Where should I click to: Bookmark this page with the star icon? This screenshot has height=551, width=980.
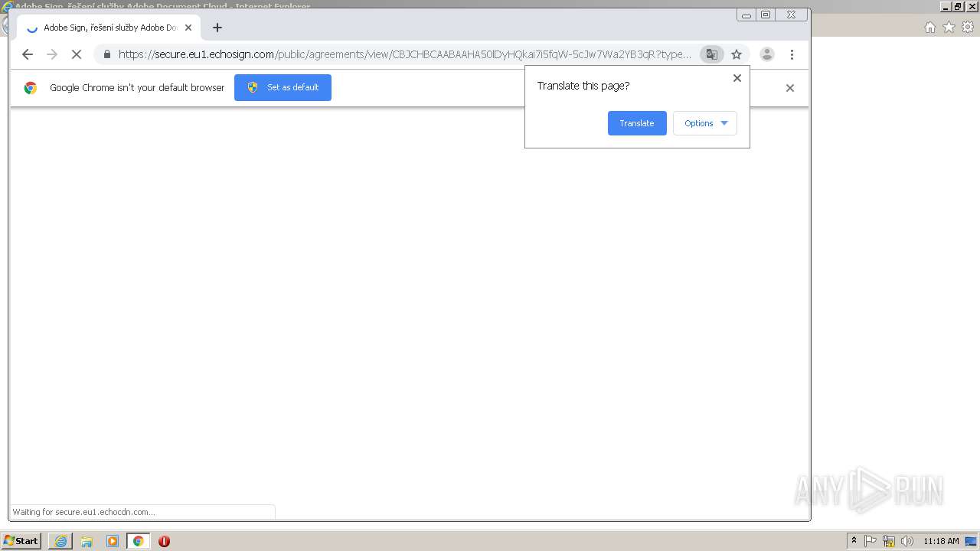point(737,54)
